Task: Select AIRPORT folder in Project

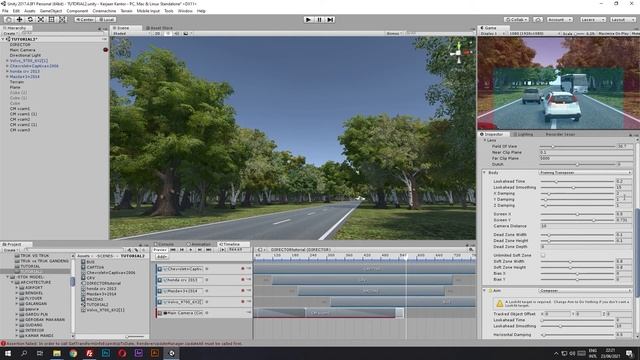Action: click(34, 287)
